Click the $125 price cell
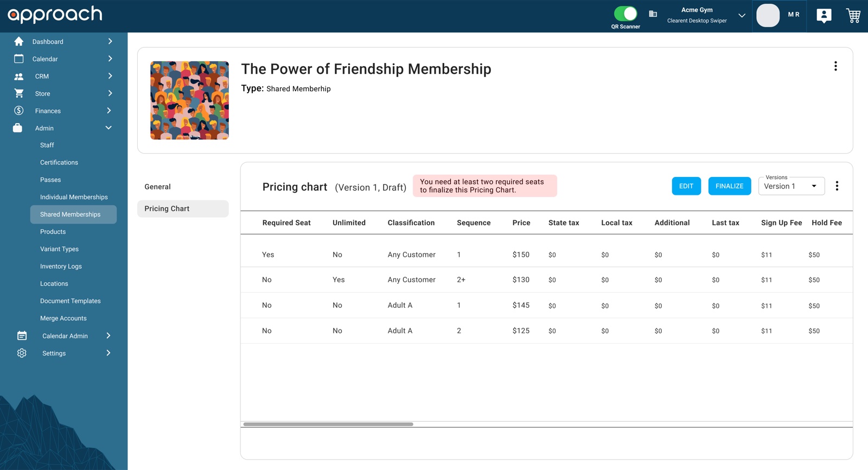The image size is (868, 470). click(521, 331)
